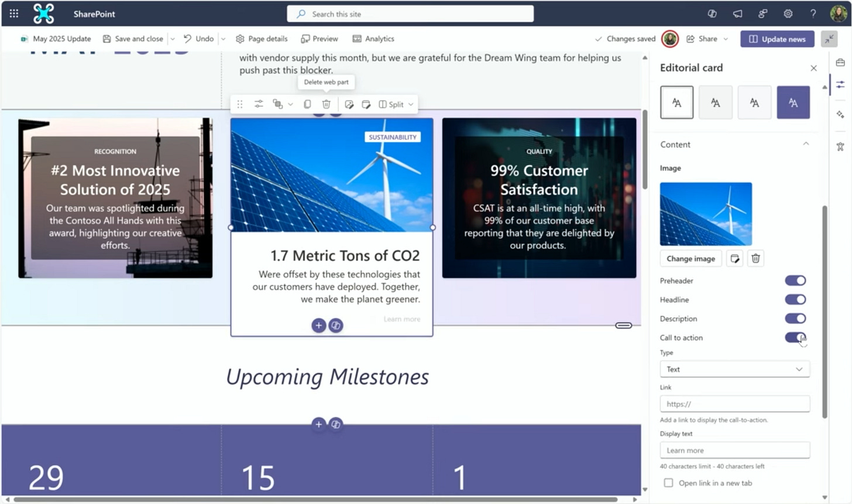Image resolution: width=852 pixels, height=504 pixels.
Task: Click the section resize handle near the cards
Action: (x=623, y=326)
